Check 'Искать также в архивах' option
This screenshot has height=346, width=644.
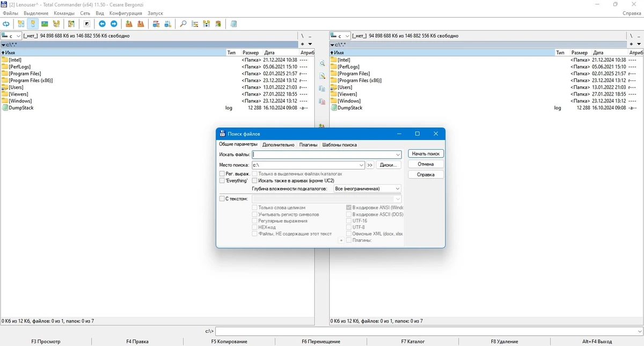click(255, 181)
